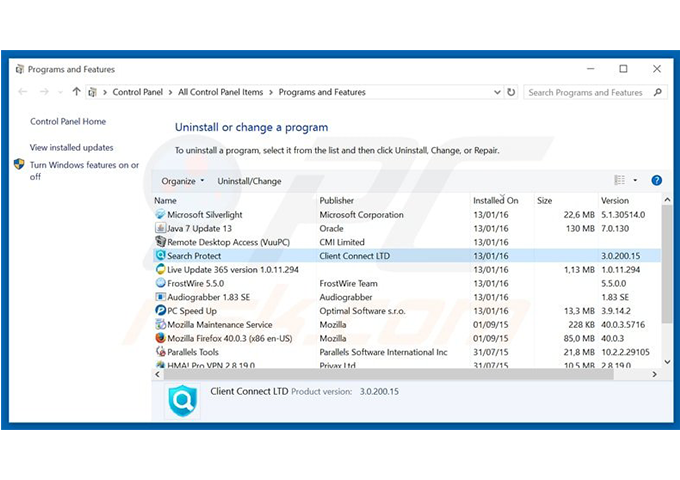Image resolution: width=680 pixels, height=480 pixels.
Task: Expand chevron after Control Panel breadcrumb
Action: pyautogui.click(x=170, y=92)
